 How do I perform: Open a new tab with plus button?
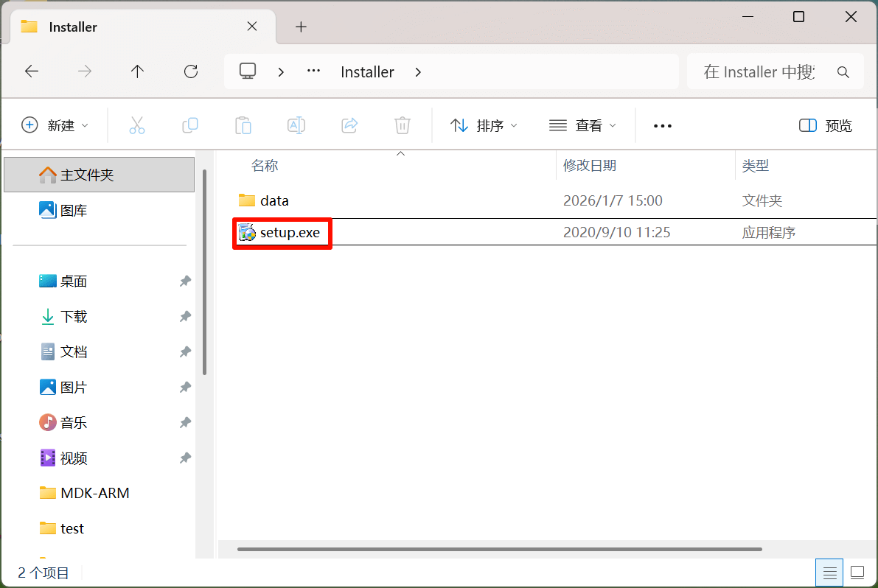click(x=301, y=27)
